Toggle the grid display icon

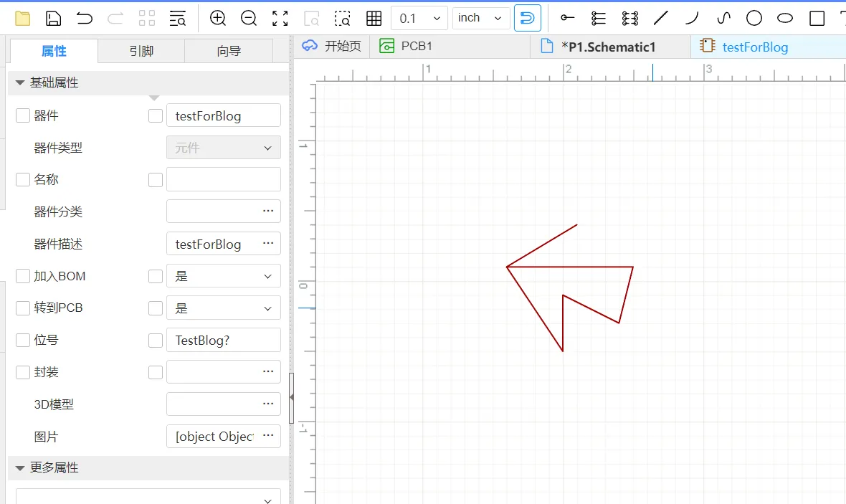tap(374, 19)
